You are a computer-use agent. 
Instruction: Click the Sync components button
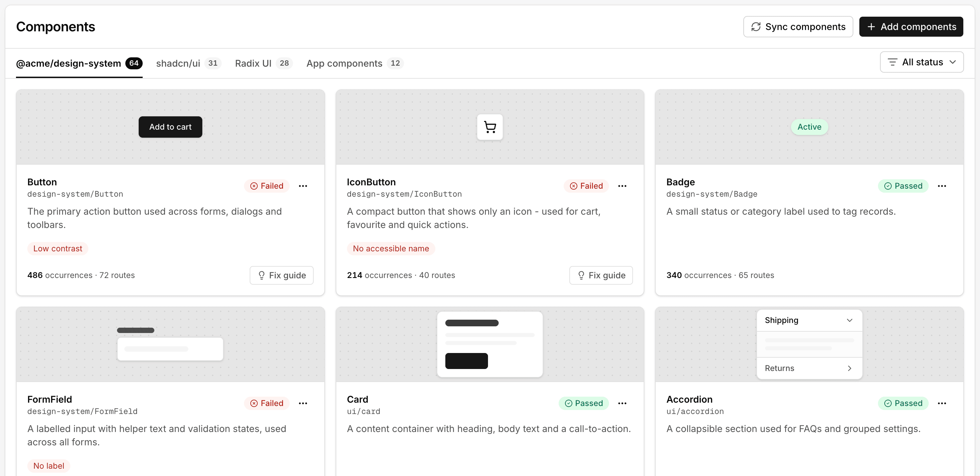pos(798,27)
